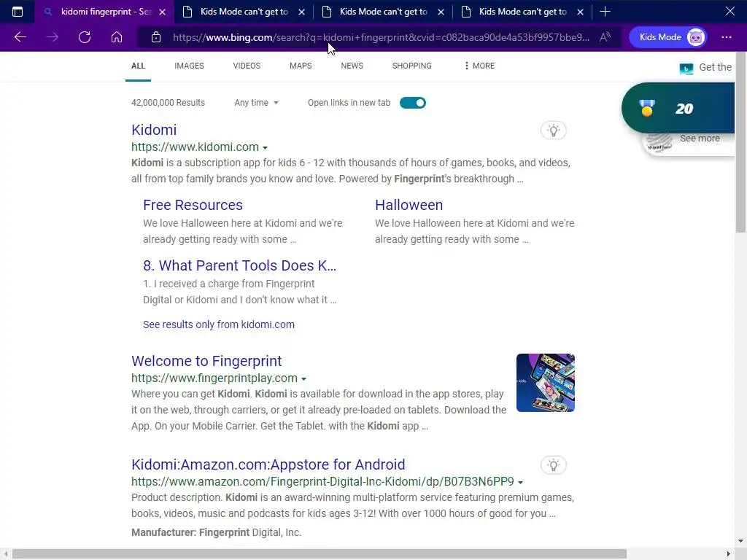Expand dropdown arrow next to amazon.com URL
Image resolution: width=747 pixels, height=560 pixels.
coord(520,483)
